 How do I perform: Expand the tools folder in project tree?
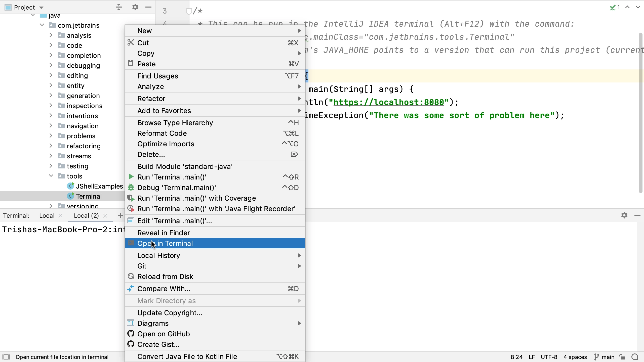click(50, 176)
